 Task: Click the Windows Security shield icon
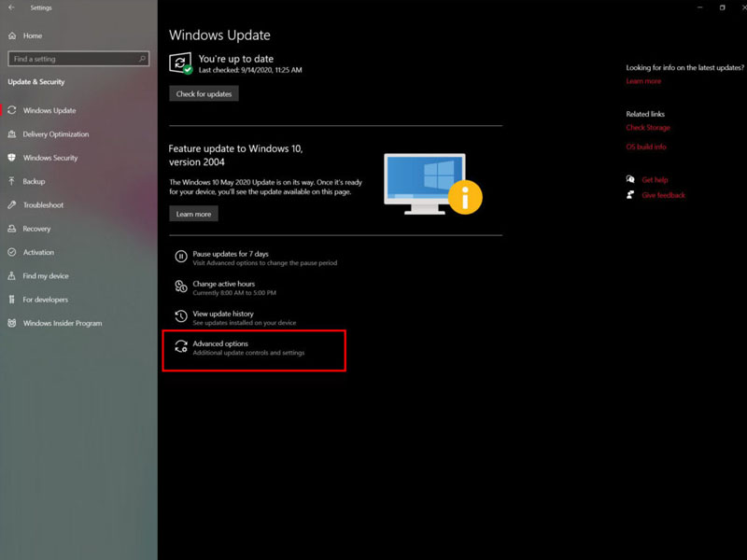point(12,158)
